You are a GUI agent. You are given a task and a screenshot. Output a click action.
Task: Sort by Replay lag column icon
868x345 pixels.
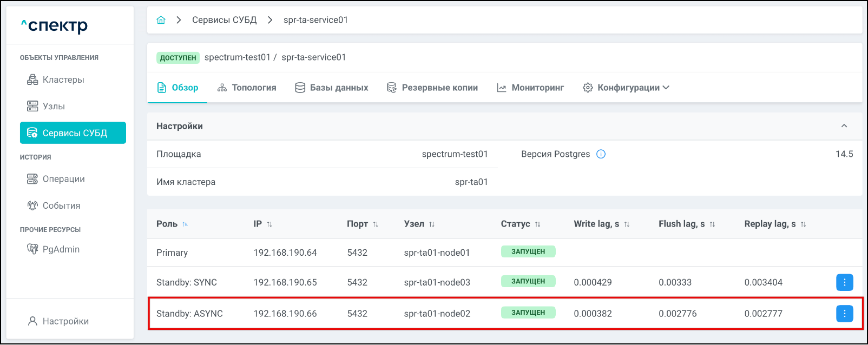(x=803, y=224)
